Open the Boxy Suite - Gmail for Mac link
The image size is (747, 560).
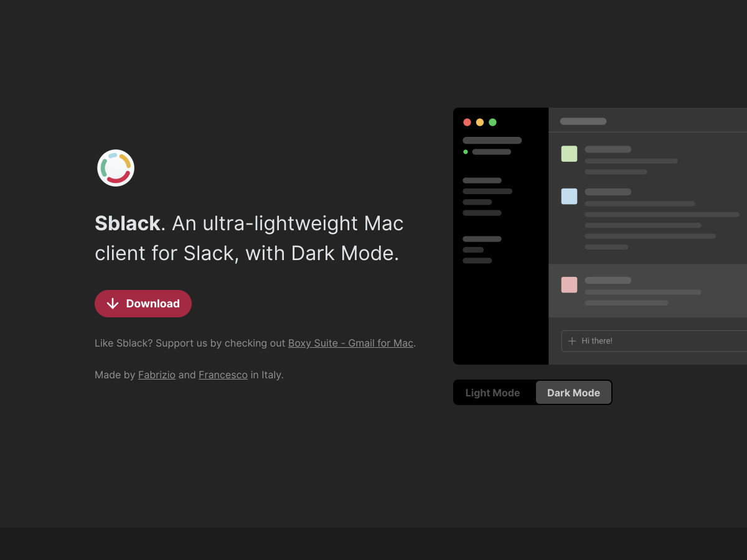(350, 343)
